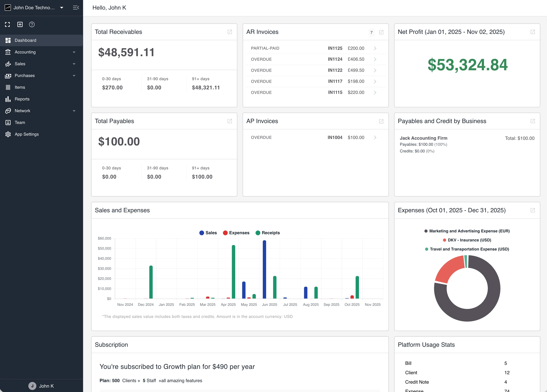Hide the Expenses series from the chart
This screenshot has width=547, height=392.
tap(236, 233)
